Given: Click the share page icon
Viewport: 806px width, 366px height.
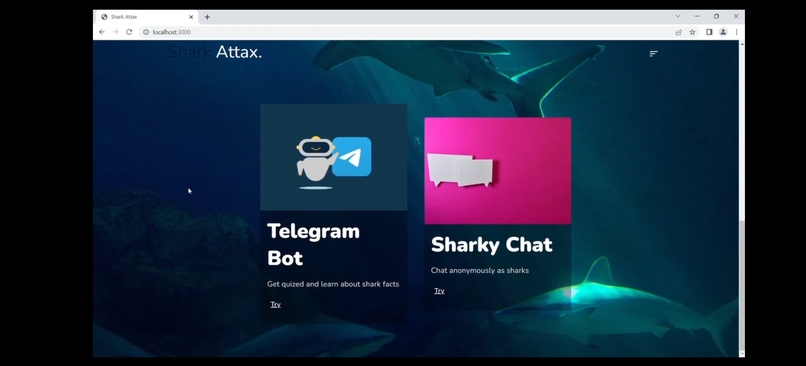Looking at the screenshot, I should (x=679, y=32).
